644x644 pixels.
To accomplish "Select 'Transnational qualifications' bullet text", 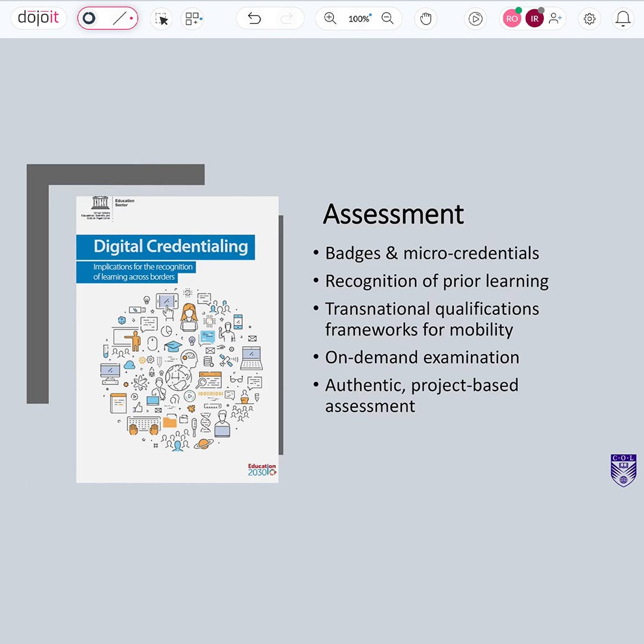I will 432,309.
